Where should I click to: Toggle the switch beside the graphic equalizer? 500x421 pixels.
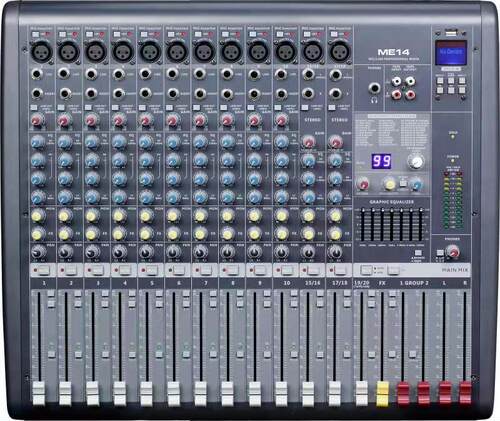(x=418, y=253)
